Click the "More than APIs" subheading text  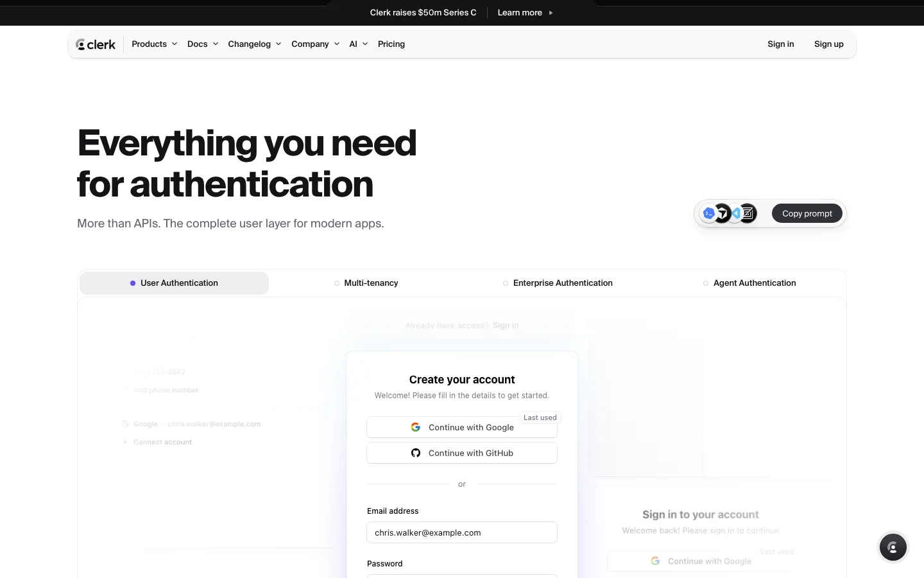point(230,223)
